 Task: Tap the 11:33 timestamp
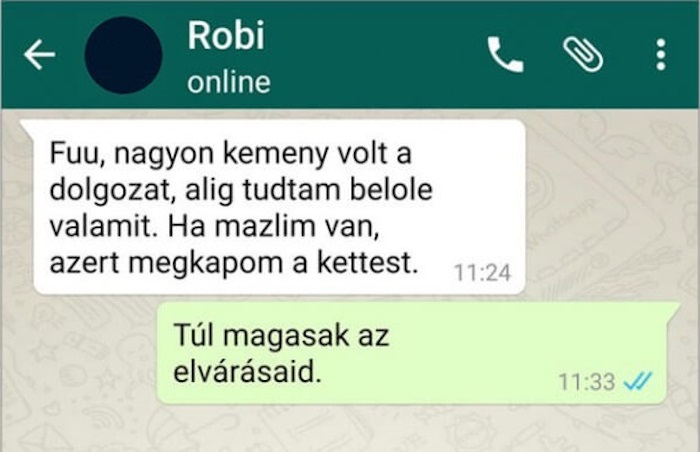(x=587, y=382)
